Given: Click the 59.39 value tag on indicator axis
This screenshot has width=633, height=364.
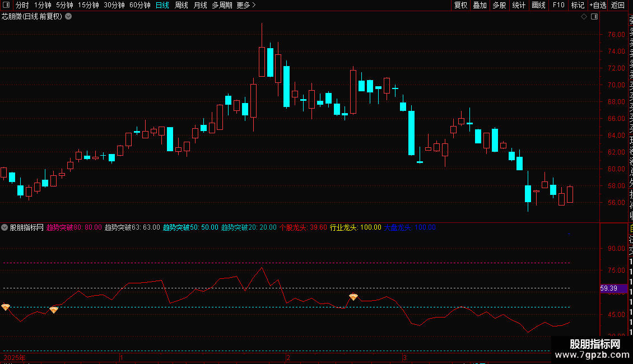Looking at the screenshot, I should [613, 288].
